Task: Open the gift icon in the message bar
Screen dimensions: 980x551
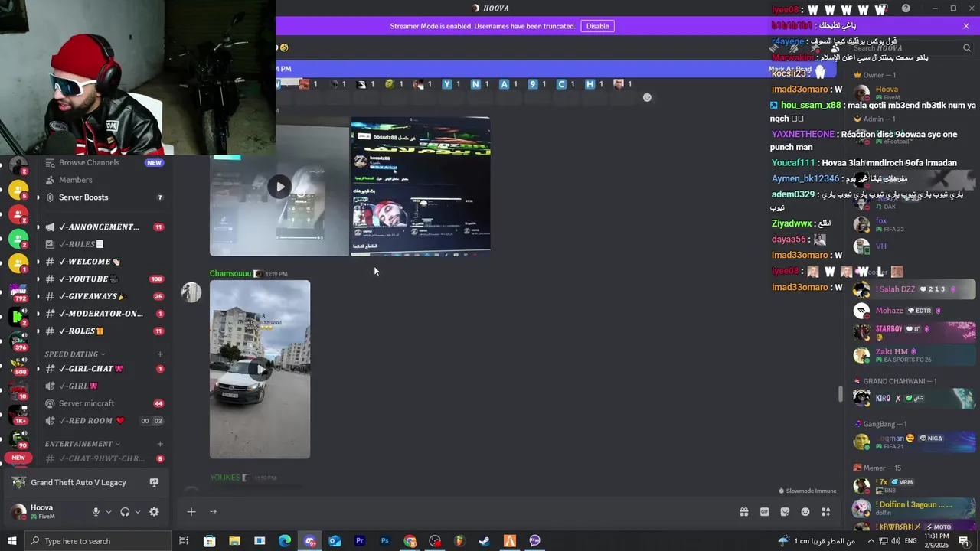Action: tap(743, 512)
